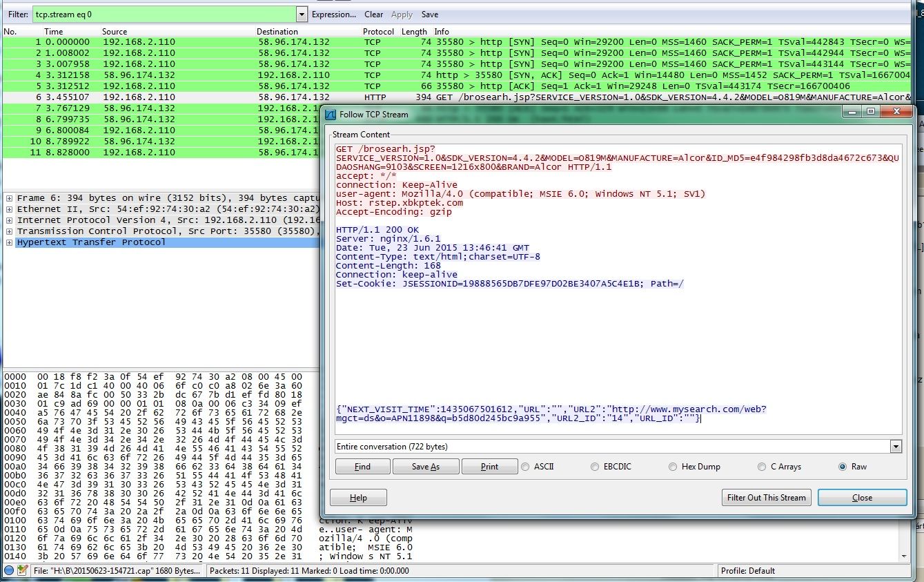Select packet 4 SYN, ACK row
This screenshot has height=582, width=924.
point(455,75)
